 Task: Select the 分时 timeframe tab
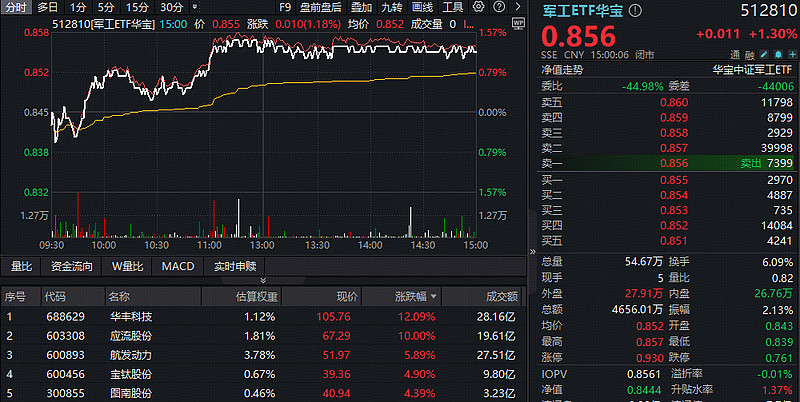(x=16, y=7)
